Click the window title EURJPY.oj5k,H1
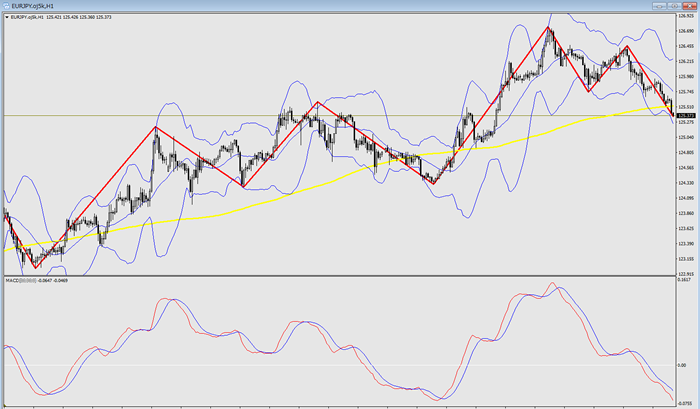 tap(33, 6)
